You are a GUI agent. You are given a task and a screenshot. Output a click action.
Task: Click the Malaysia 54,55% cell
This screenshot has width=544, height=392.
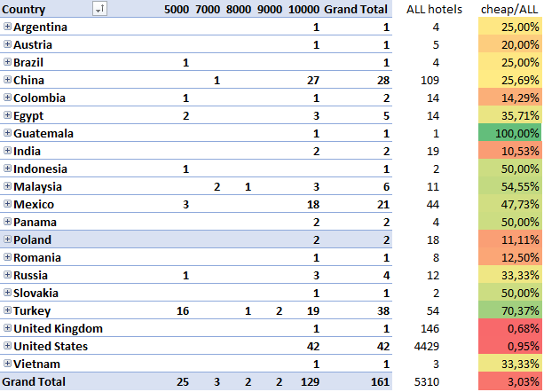(x=509, y=186)
